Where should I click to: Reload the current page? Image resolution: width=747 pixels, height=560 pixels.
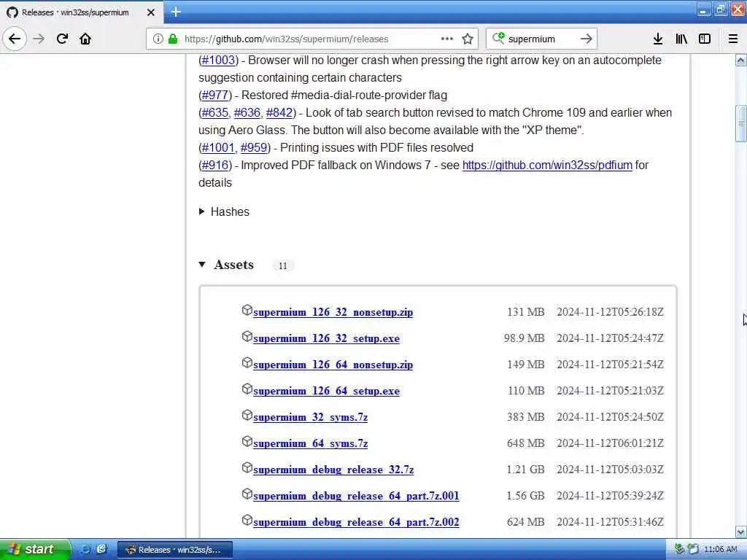pos(62,39)
